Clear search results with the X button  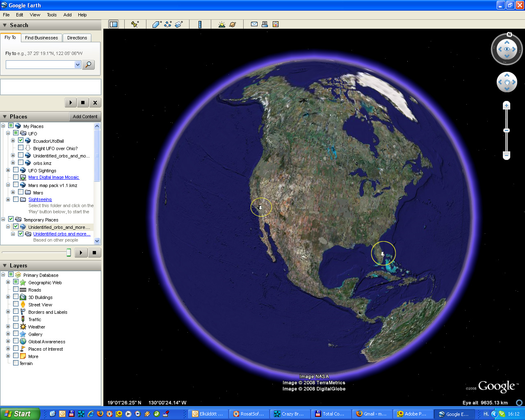point(95,103)
